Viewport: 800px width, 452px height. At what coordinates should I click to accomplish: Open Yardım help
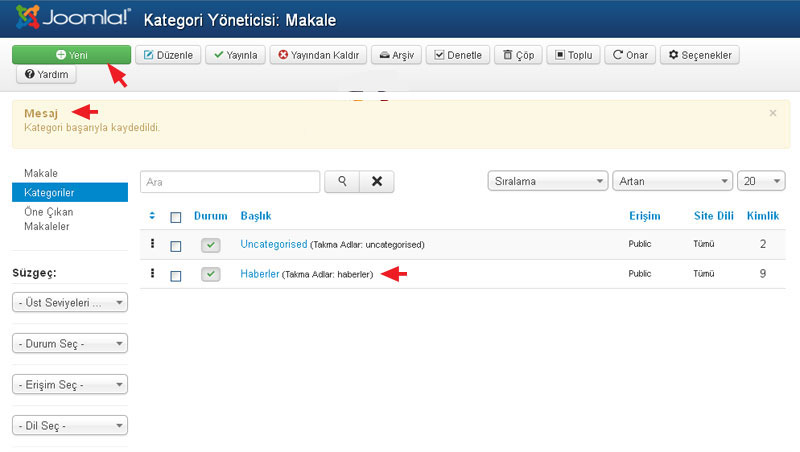point(46,74)
